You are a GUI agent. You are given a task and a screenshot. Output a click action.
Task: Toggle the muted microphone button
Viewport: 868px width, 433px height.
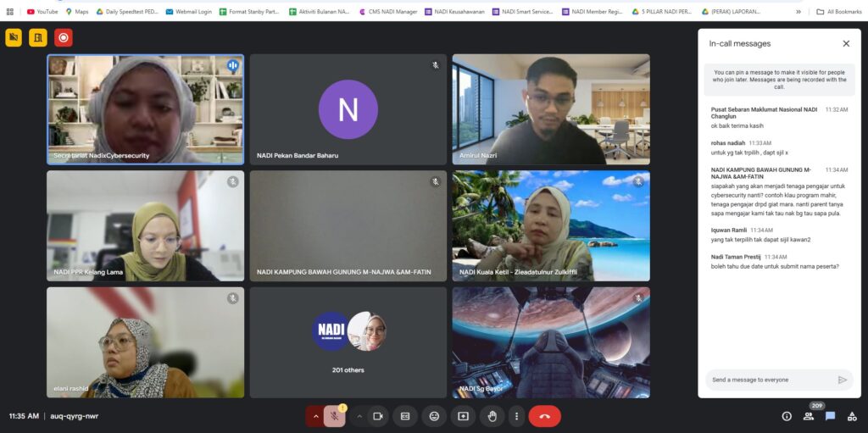tap(335, 416)
